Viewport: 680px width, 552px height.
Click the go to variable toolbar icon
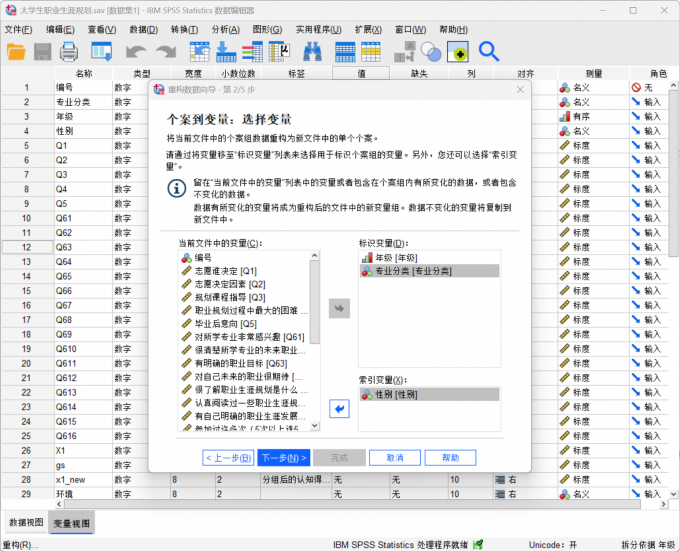226,52
